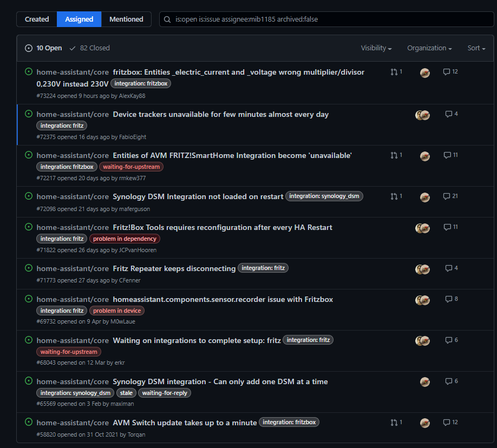This screenshot has height=448, width=497.
Task: Click the assignee avatar on the Device trackers issue
Action: point(422,115)
